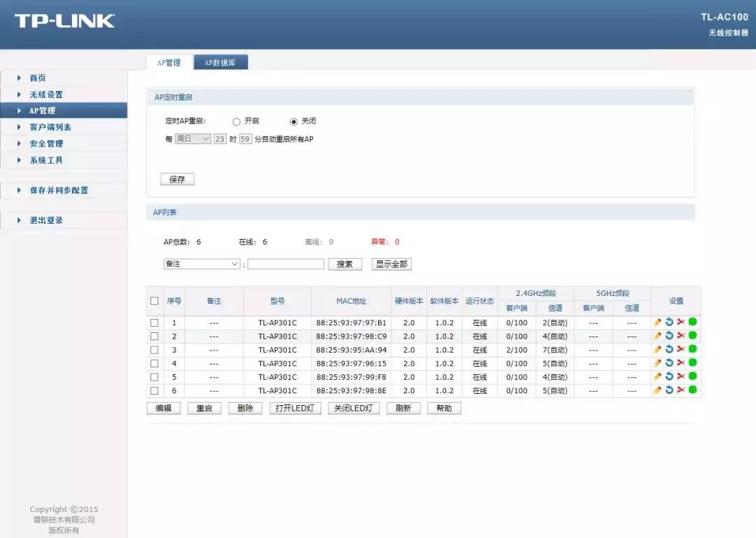Click the restart arrow icon for AP row 2
756x538 pixels.
[x=669, y=336]
